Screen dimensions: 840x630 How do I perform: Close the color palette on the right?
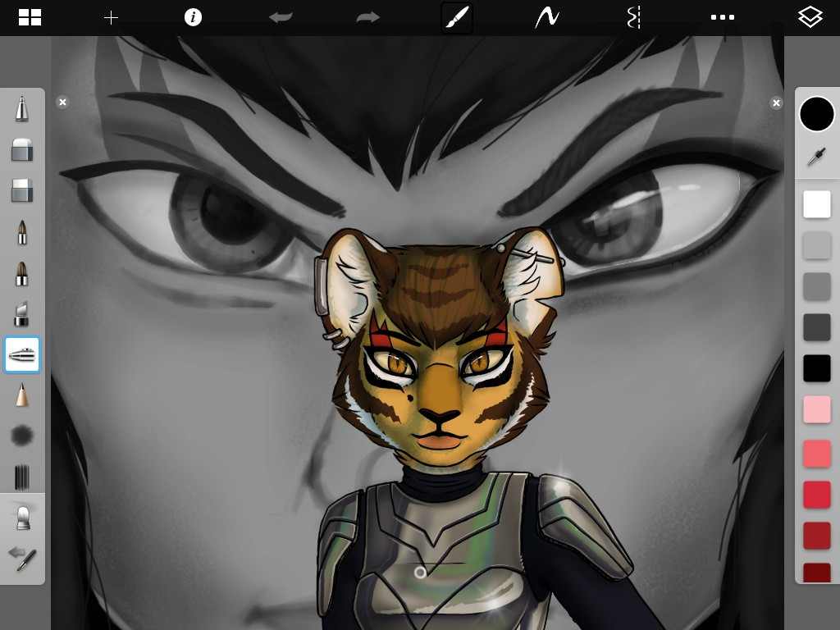776,103
